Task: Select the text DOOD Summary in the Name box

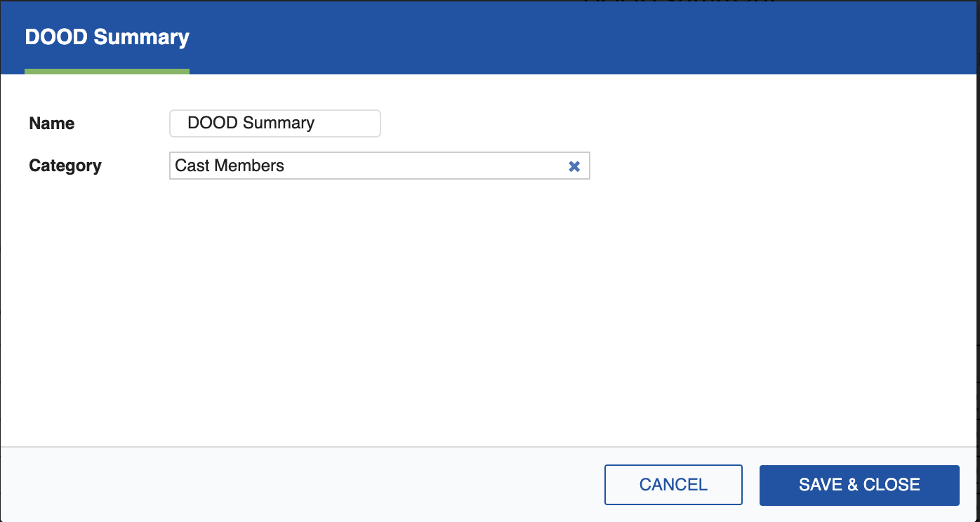Action: tap(250, 123)
